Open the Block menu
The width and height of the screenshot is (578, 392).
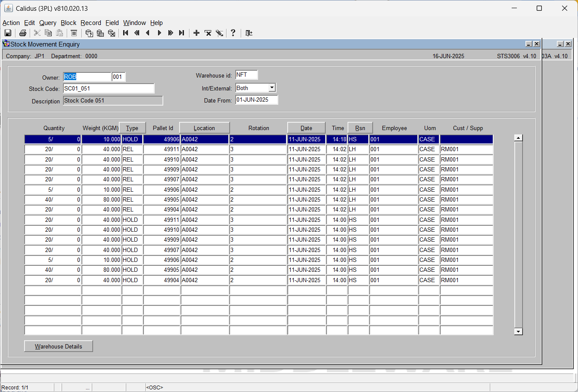point(68,23)
